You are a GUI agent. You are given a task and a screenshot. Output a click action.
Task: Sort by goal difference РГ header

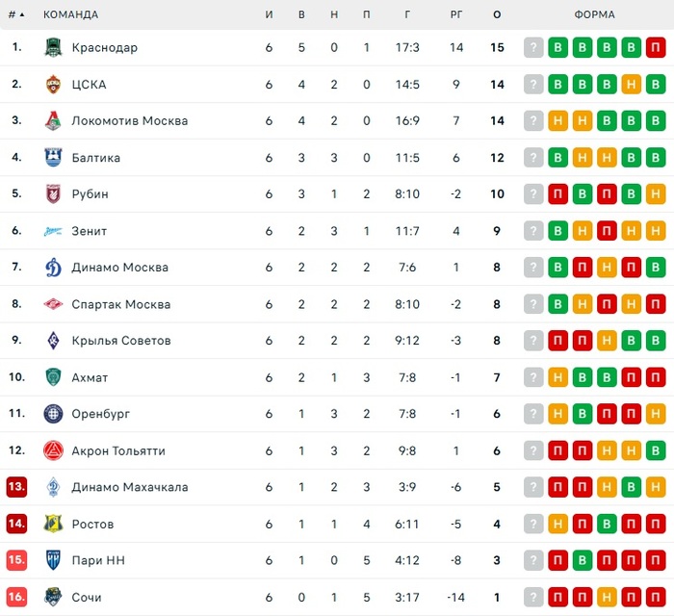(456, 15)
